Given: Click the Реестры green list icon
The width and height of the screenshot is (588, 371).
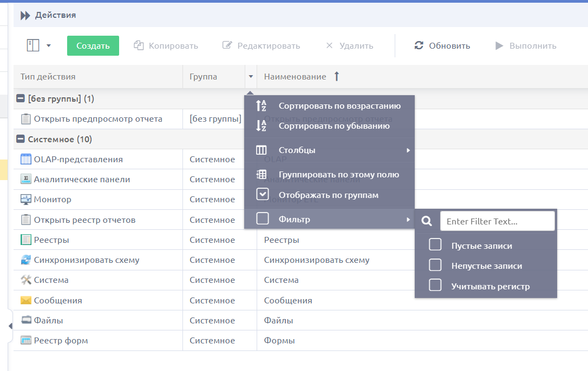Looking at the screenshot, I should 26,240.
